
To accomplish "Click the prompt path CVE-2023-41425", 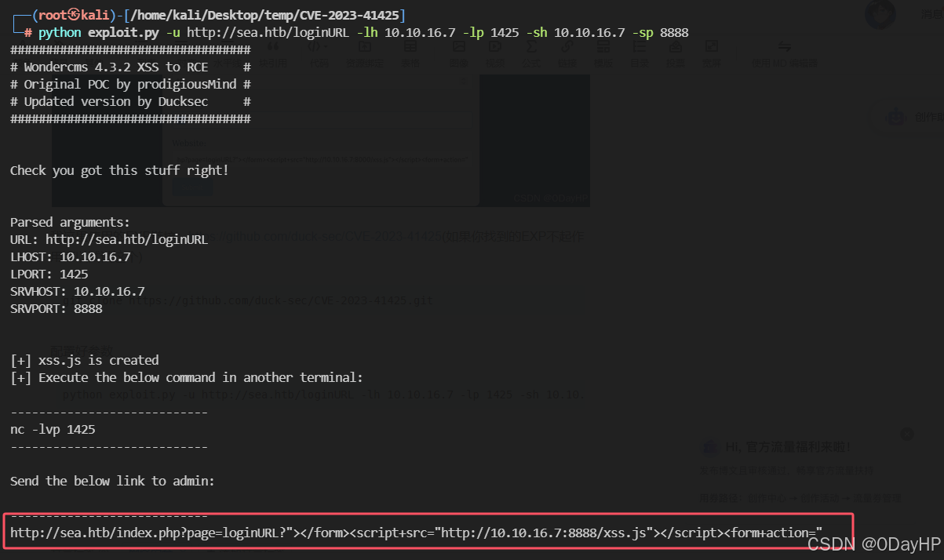I will tap(344, 16).
